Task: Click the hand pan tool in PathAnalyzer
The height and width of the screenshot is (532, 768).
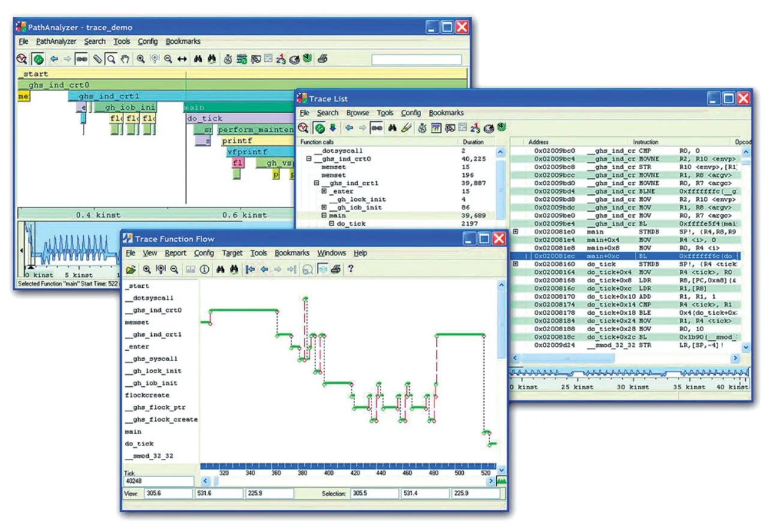Action: [x=125, y=59]
